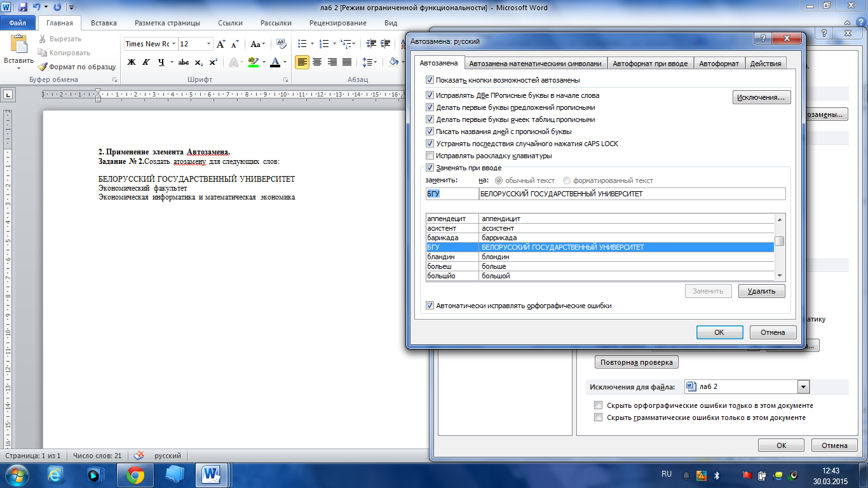
Task: Toggle Писать названия дней с прописной буквы
Action: (430, 132)
